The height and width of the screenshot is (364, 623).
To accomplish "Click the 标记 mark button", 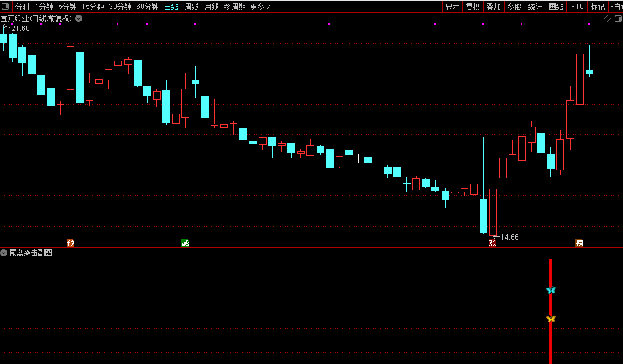I will click(597, 7).
